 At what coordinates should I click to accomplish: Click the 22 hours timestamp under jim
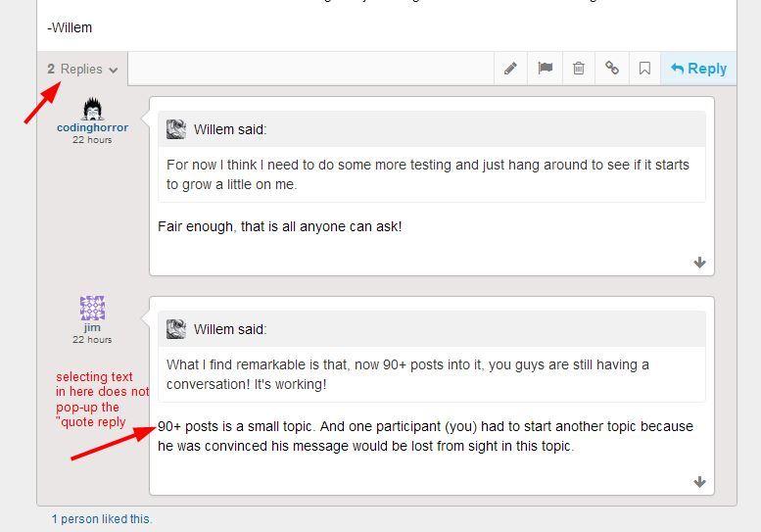tap(92, 340)
